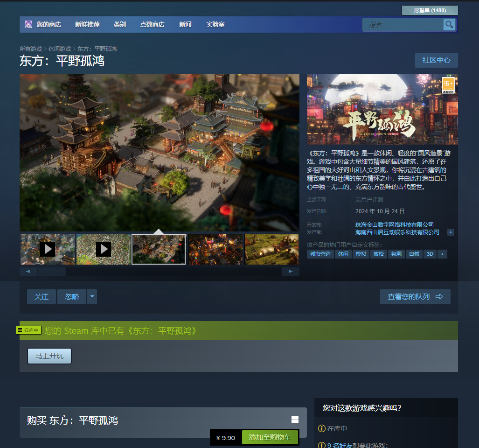
Task: Click the 自然 tag
Action: pyautogui.click(x=414, y=254)
